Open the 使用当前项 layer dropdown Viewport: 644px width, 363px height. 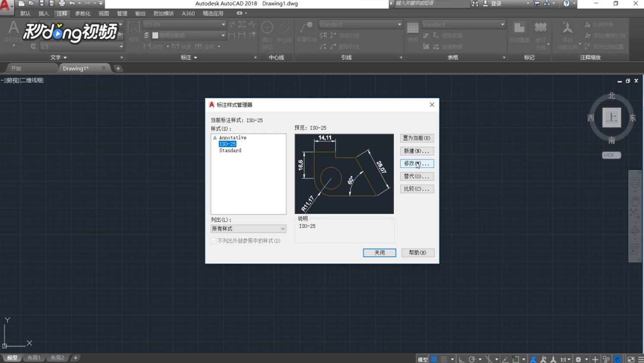(189, 35)
